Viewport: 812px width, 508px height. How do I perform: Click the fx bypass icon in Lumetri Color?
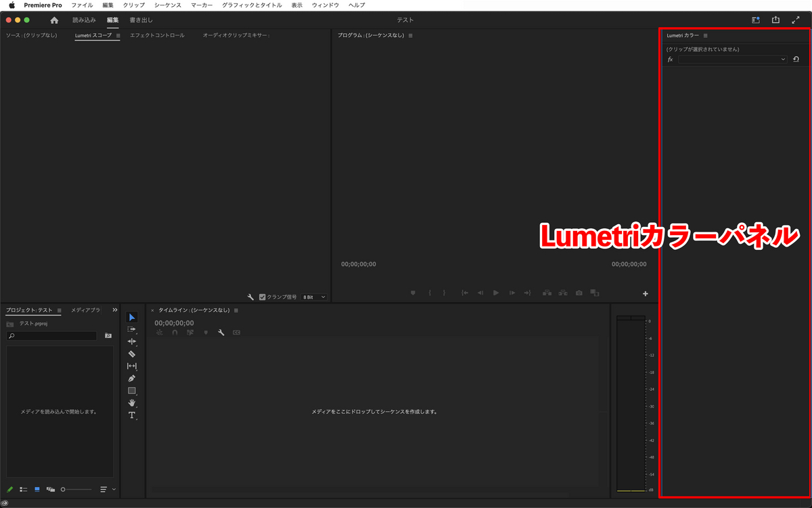[x=670, y=60]
